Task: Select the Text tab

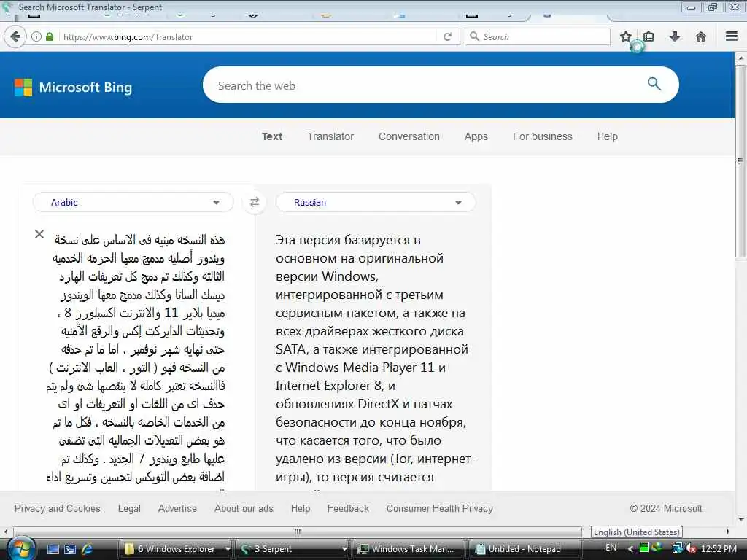Action: 272,136
